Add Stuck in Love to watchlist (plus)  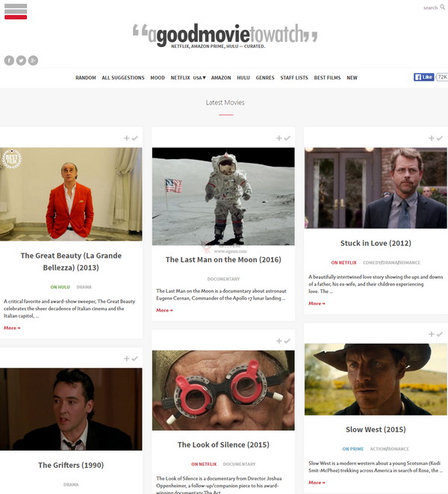click(x=432, y=138)
